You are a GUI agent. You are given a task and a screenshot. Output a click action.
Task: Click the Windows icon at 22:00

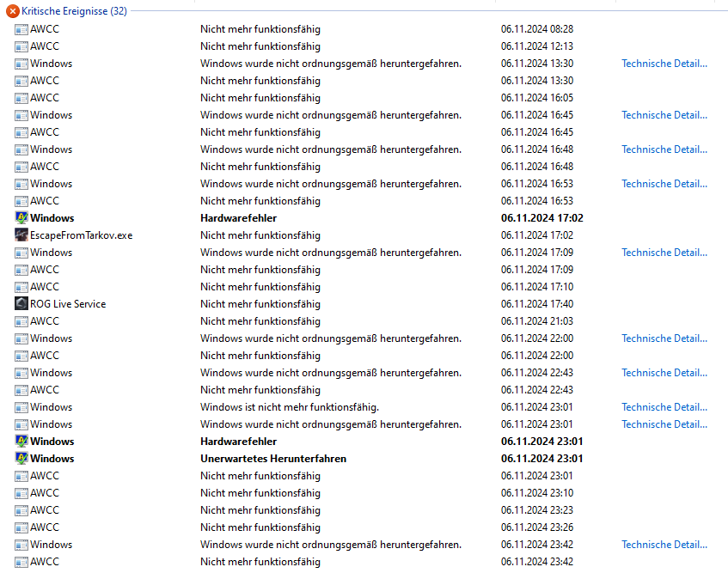coord(21,338)
